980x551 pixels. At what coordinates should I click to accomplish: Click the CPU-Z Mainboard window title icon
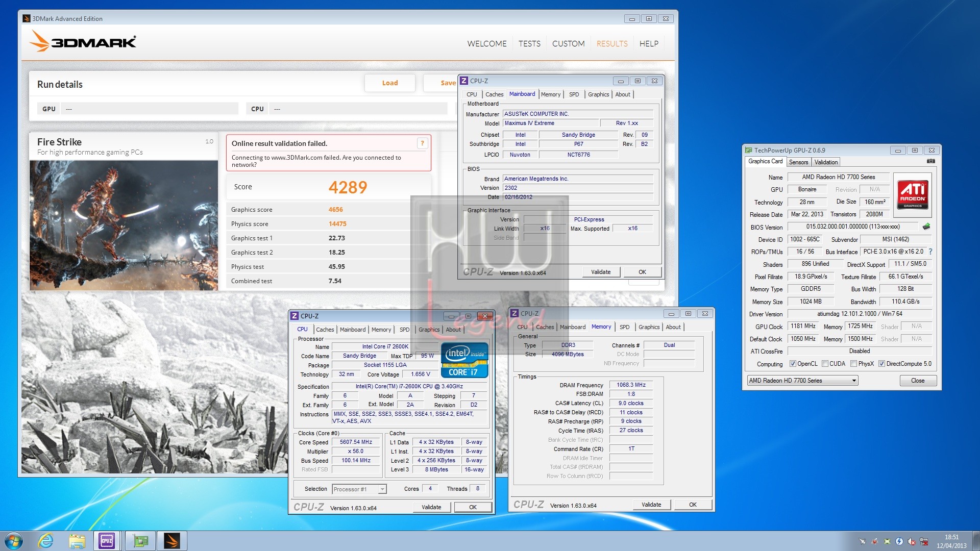pyautogui.click(x=464, y=81)
